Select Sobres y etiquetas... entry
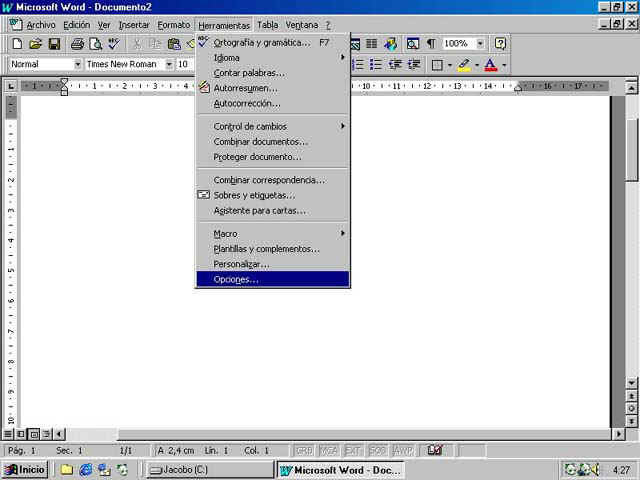 point(273,196)
